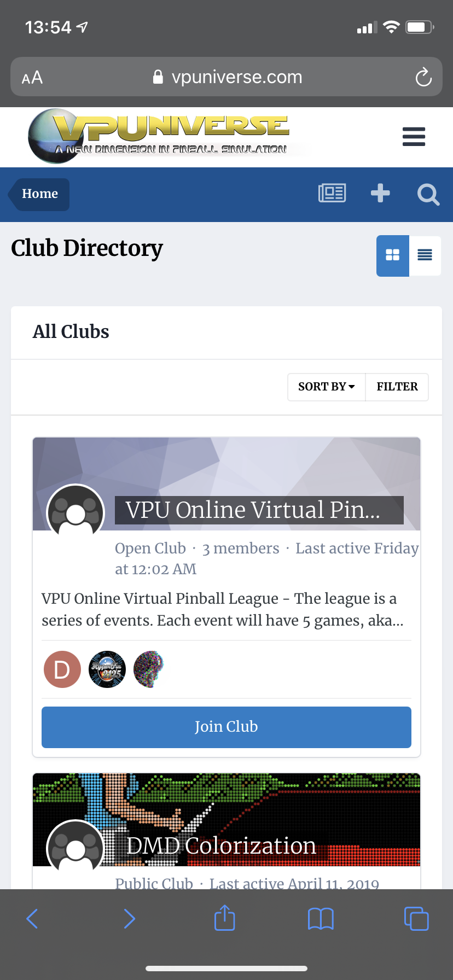This screenshot has width=453, height=980.
Task: Open the DMD Colorization club
Action: pyautogui.click(x=221, y=845)
